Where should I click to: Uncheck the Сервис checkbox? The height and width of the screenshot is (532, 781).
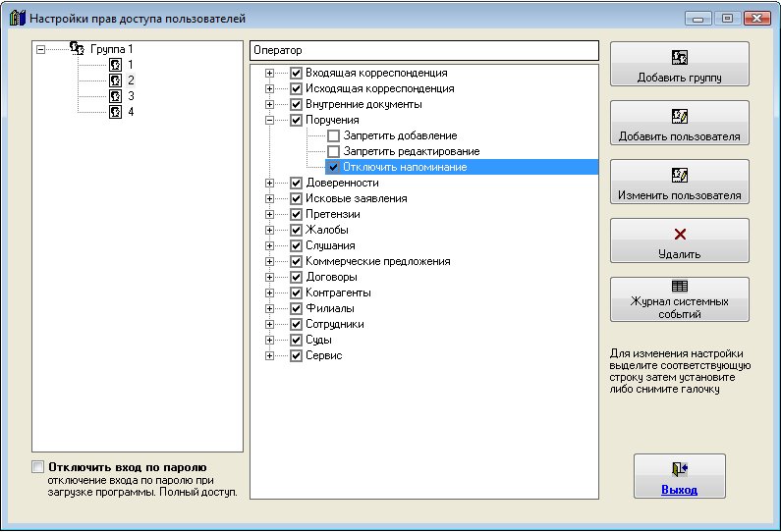coord(297,356)
